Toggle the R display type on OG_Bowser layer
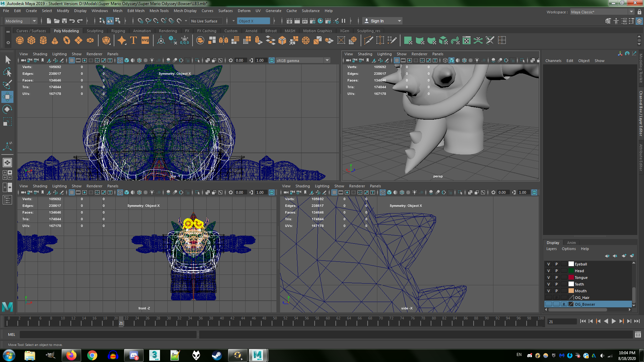Image resolution: width=644 pixels, height=362 pixels. click(x=564, y=304)
